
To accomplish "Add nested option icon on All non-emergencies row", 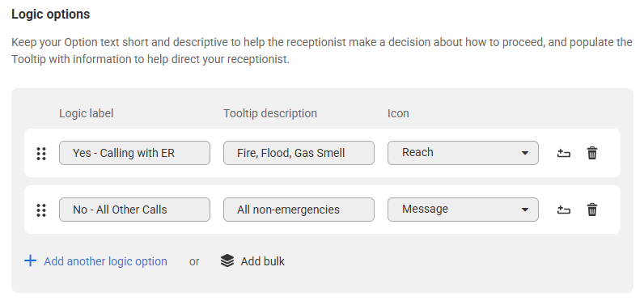I will coord(563,210).
